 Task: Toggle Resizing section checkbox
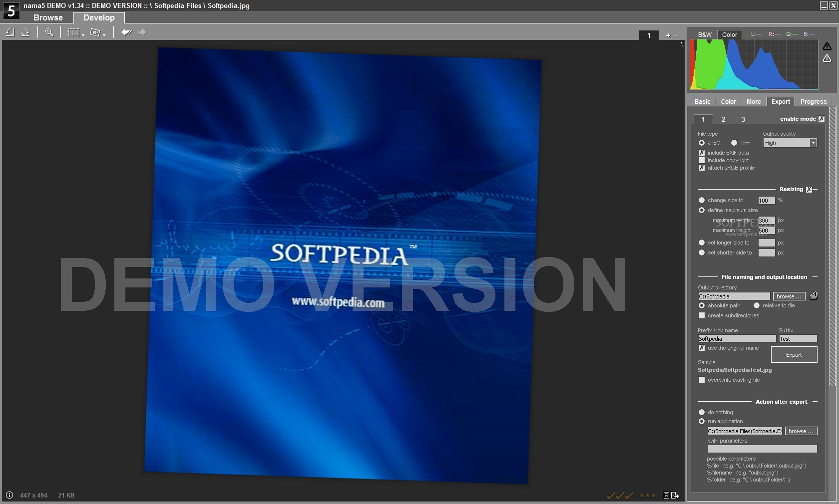(809, 189)
